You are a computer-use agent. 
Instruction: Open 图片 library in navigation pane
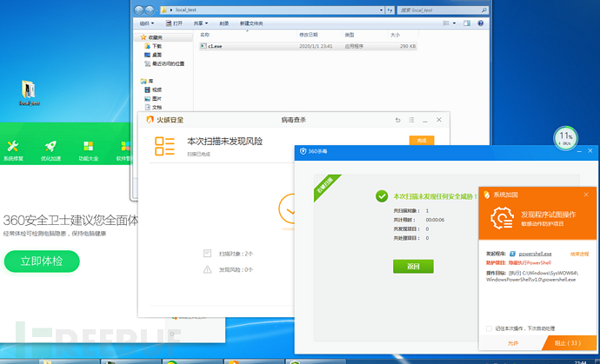153,99
